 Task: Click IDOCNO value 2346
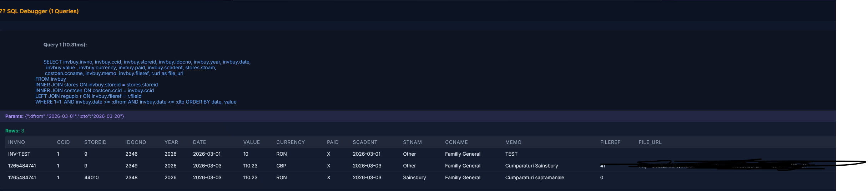click(131, 154)
